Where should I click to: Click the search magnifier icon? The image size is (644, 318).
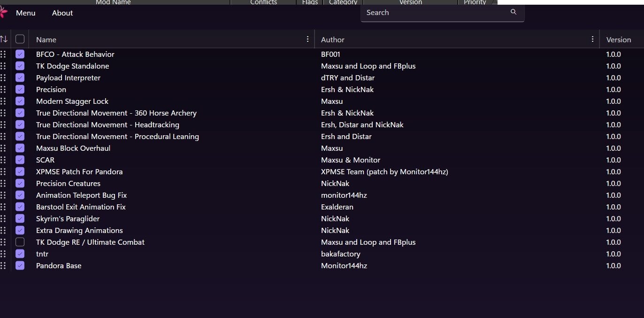pos(513,12)
